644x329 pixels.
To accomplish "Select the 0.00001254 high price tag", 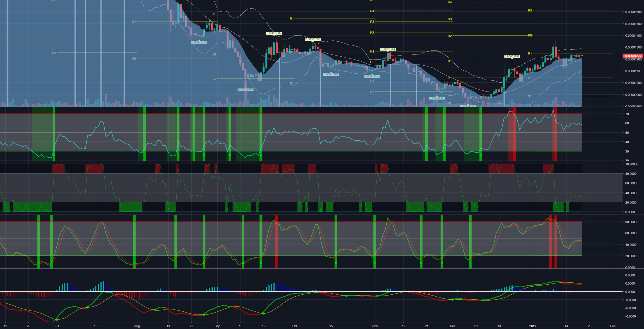I will click(388, 49).
